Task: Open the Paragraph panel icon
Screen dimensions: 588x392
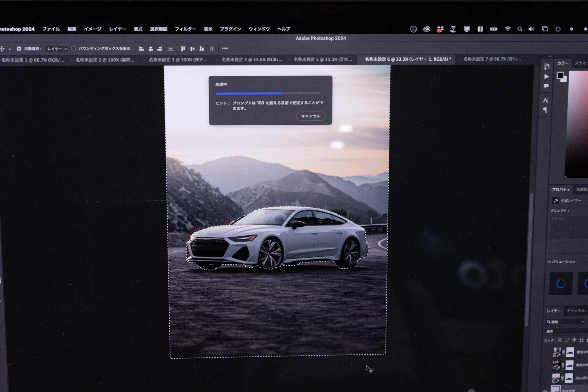Action: click(x=545, y=110)
